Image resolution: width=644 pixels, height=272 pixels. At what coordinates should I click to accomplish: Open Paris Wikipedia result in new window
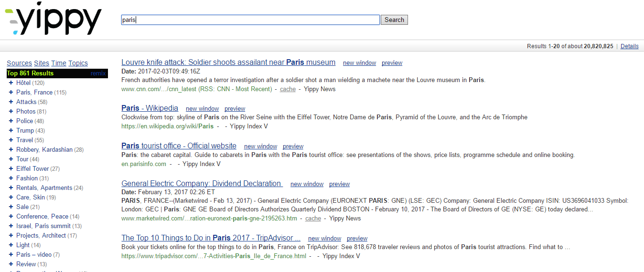[x=203, y=109]
